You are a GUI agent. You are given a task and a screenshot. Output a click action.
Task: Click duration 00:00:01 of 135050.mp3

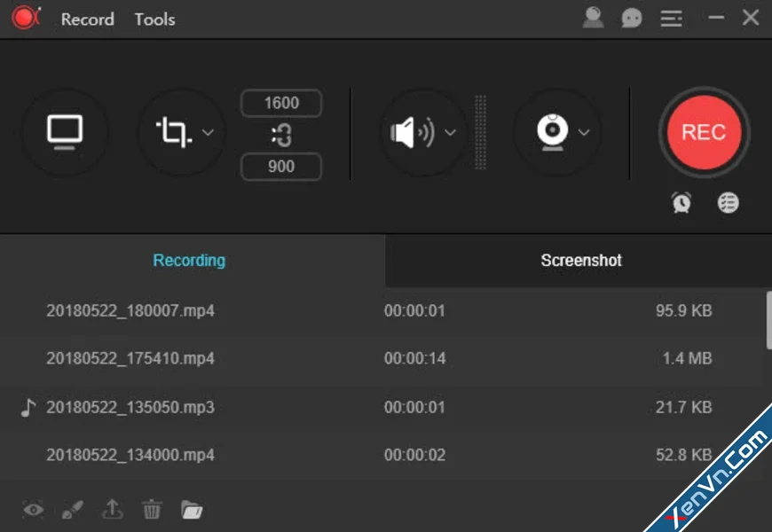click(414, 407)
